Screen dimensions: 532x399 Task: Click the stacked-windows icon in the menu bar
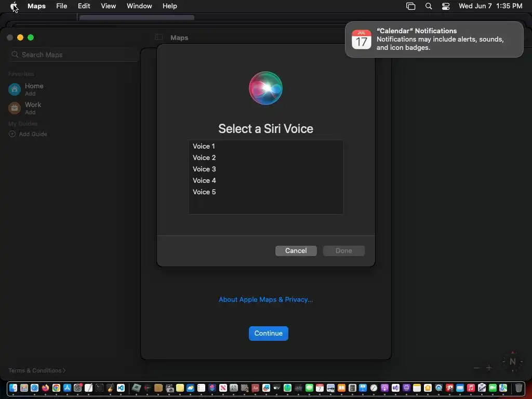click(411, 6)
